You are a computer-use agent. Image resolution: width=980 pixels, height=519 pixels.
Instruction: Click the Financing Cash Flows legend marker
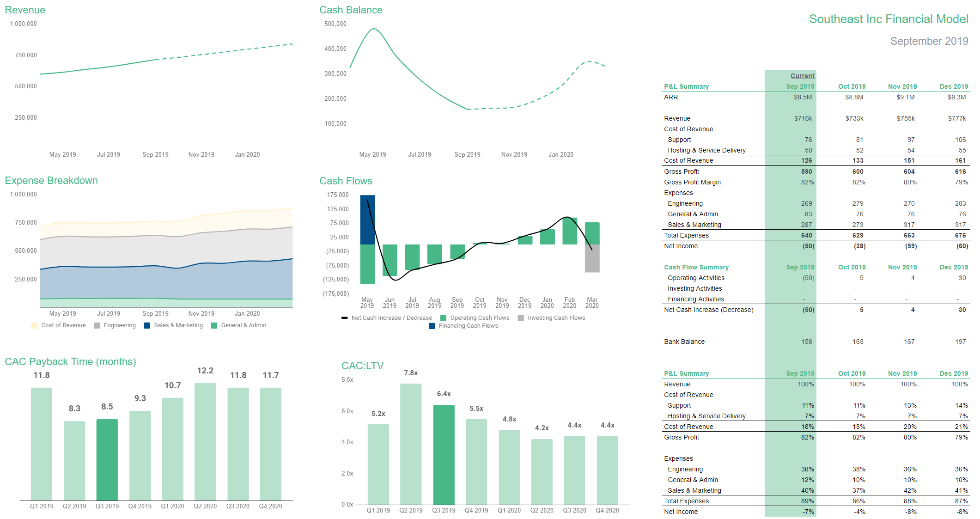coord(432,326)
